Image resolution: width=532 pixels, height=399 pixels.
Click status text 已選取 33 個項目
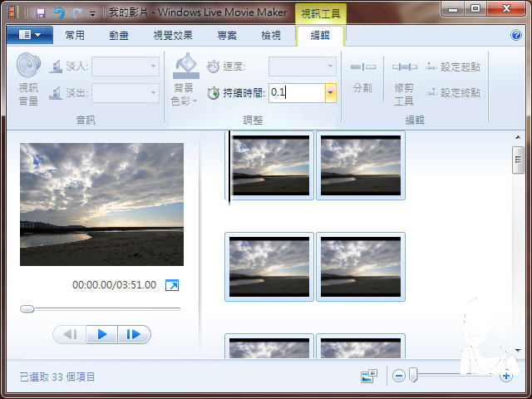click(57, 377)
